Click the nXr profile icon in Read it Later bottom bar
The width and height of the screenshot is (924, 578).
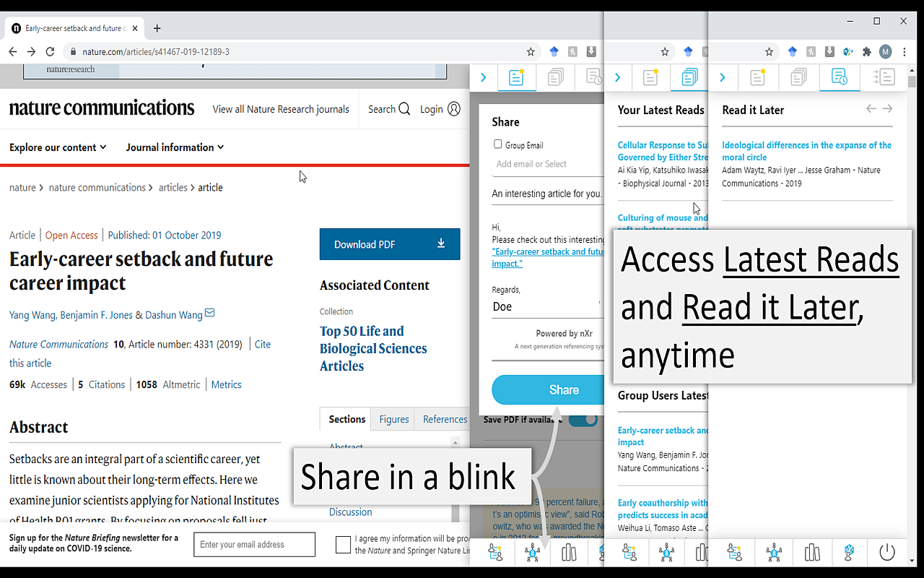pyautogui.click(x=849, y=553)
